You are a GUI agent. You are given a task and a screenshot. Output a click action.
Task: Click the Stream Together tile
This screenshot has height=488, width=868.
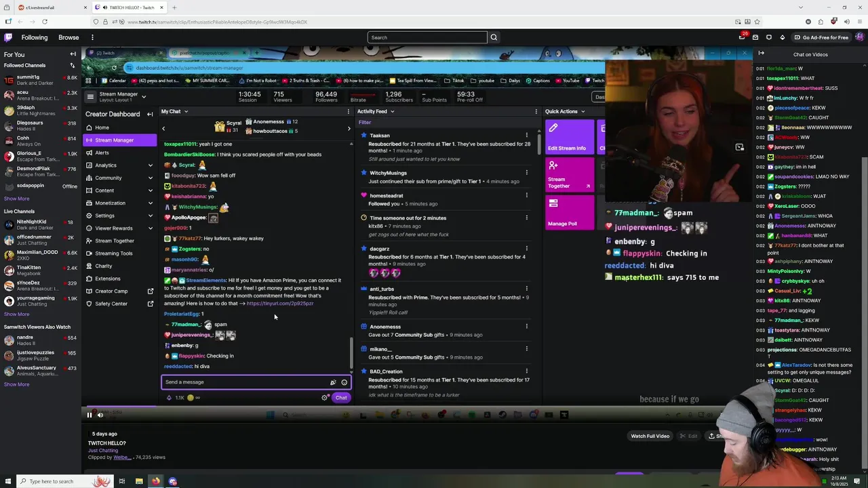tap(570, 174)
